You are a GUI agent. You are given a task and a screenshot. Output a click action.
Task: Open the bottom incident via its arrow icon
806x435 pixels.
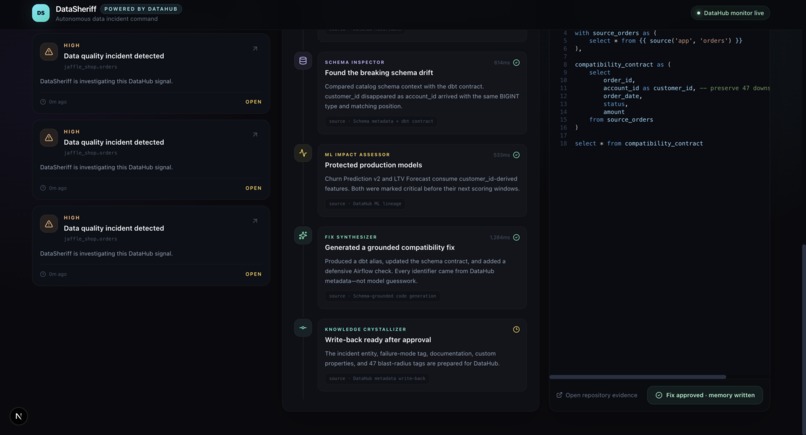point(255,221)
